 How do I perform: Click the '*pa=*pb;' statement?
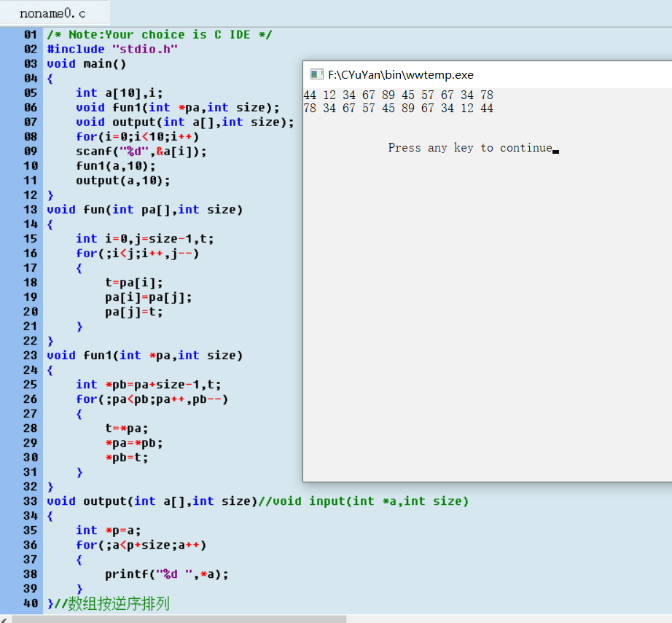tap(134, 442)
